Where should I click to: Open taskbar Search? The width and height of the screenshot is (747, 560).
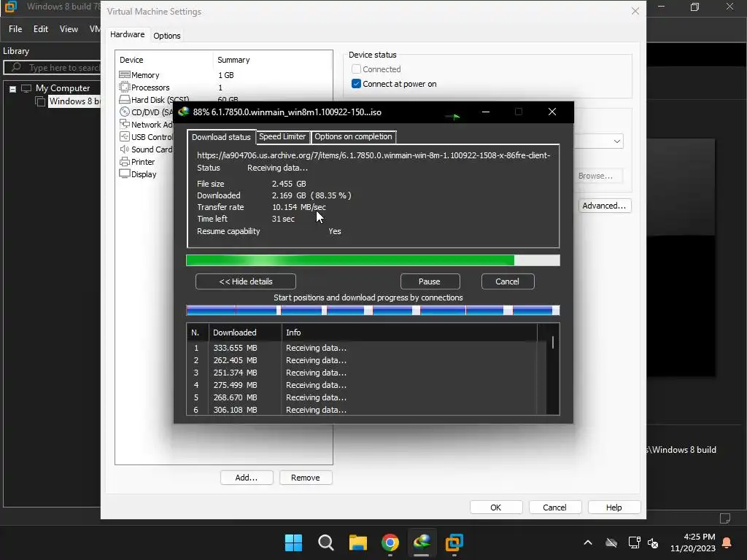[x=326, y=542]
